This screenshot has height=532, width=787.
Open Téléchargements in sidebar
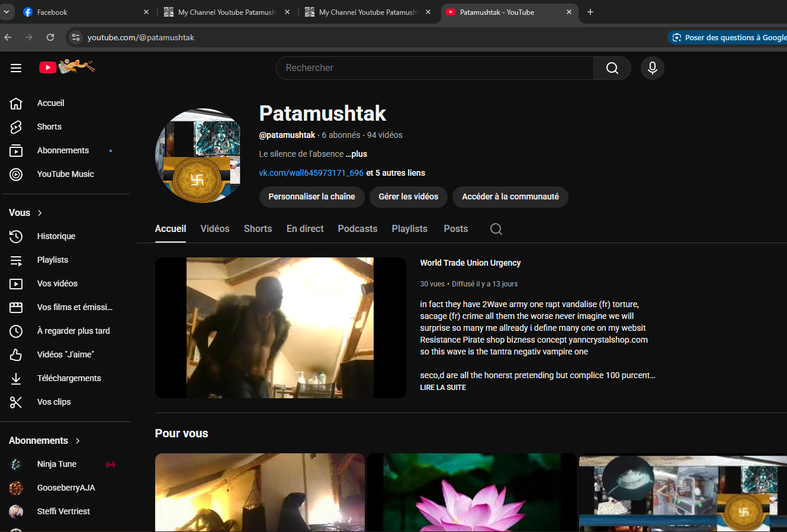coord(69,378)
